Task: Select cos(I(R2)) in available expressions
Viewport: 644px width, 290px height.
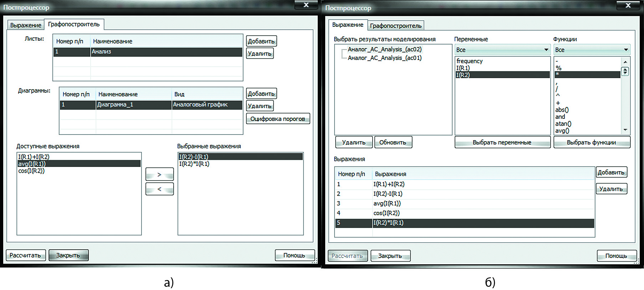Action: (x=31, y=171)
